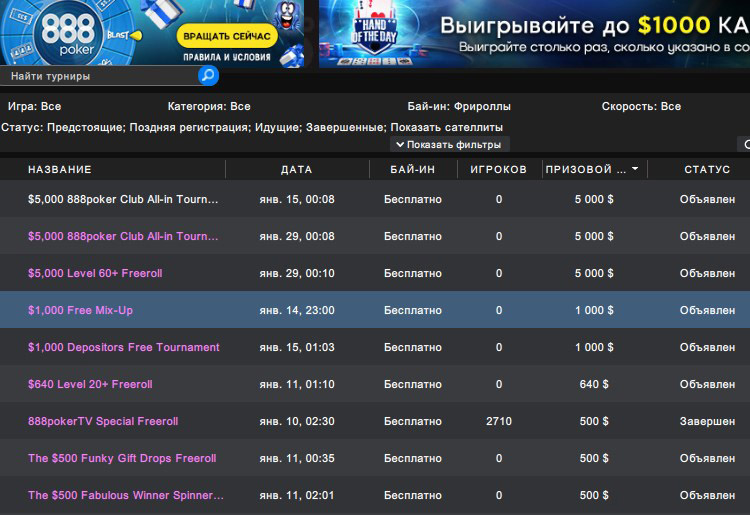Click the '640 $' prize cell
The height and width of the screenshot is (515, 750).
coord(594,384)
